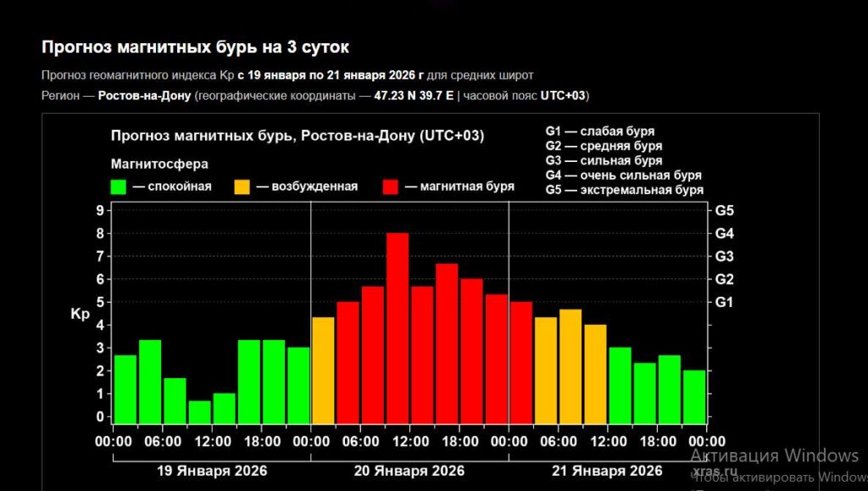Click the 'G1 — слабая буря' legend entry

(599, 131)
